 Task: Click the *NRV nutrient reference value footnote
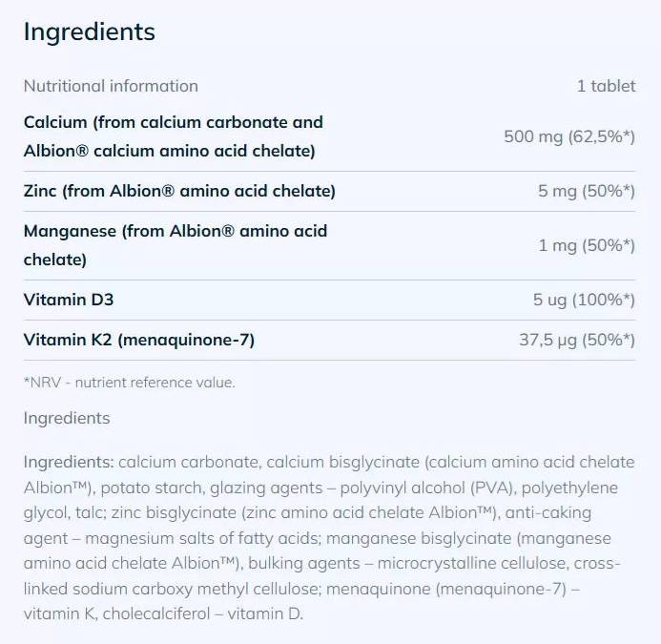click(129, 383)
